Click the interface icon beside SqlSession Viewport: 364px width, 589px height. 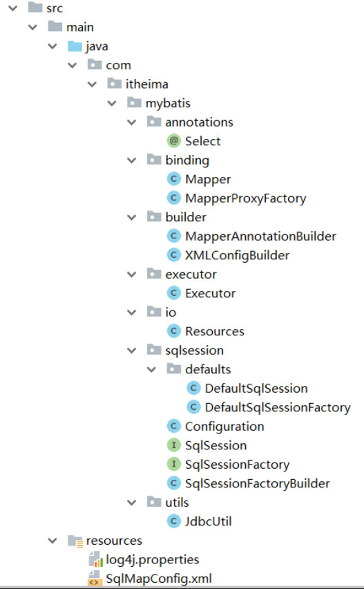click(x=173, y=445)
